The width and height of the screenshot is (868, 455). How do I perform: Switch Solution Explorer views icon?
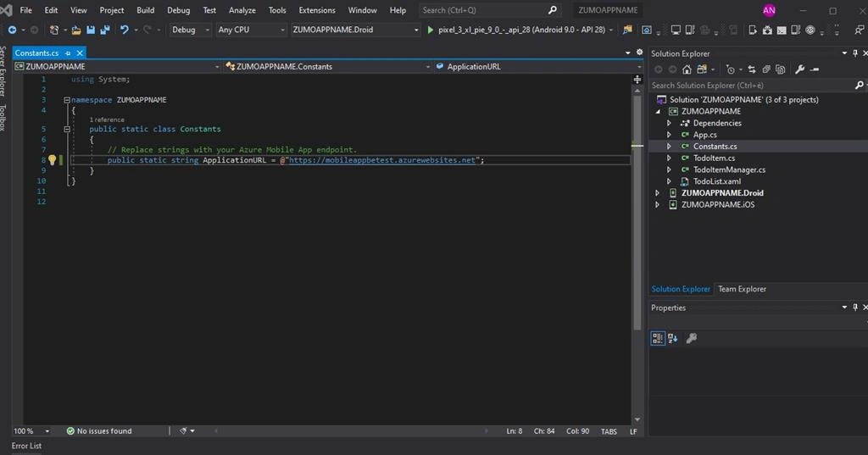(702, 69)
